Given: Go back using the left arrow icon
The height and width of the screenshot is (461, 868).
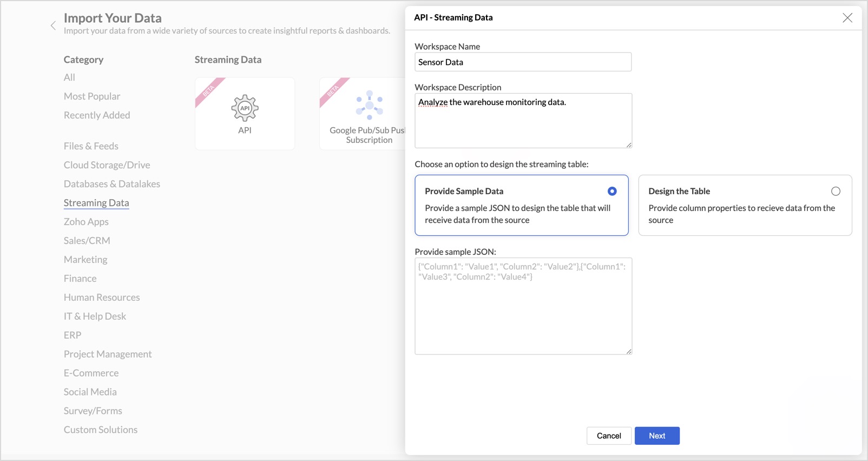Looking at the screenshot, I should [53, 25].
